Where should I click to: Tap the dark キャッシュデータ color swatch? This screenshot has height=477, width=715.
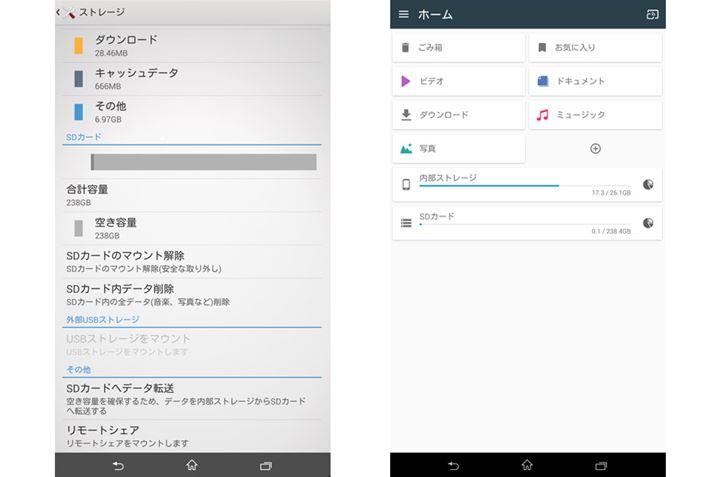coord(78,79)
